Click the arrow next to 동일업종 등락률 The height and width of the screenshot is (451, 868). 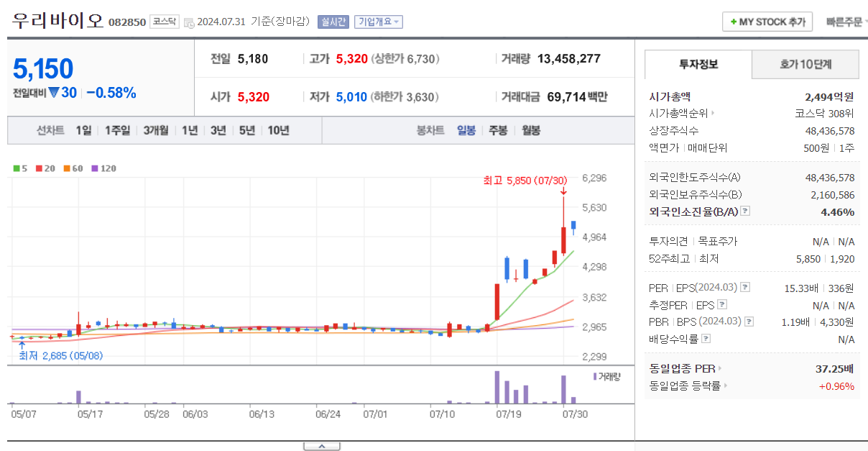[726, 386]
